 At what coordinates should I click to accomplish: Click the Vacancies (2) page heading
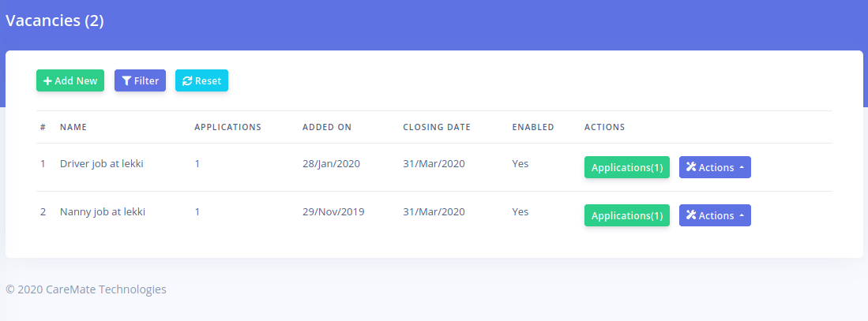click(54, 21)
